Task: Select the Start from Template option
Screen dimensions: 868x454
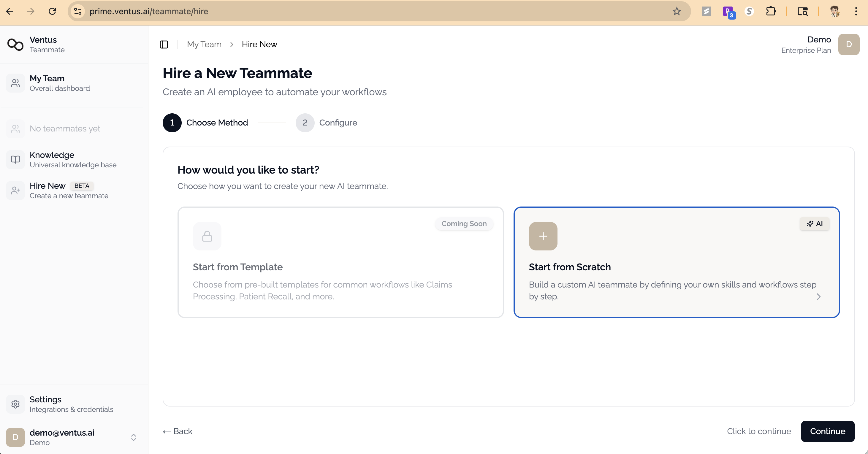Action: [x=340, y=263]
